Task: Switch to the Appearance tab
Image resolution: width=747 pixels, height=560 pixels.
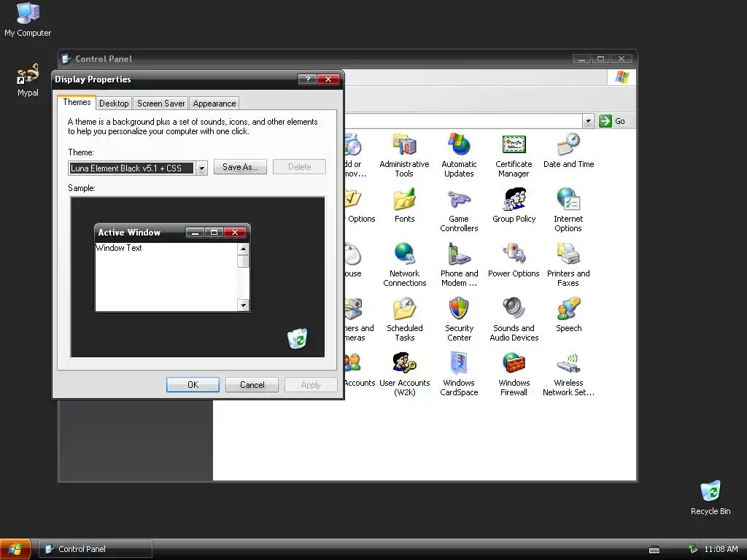Action: [x=214, y=104]
